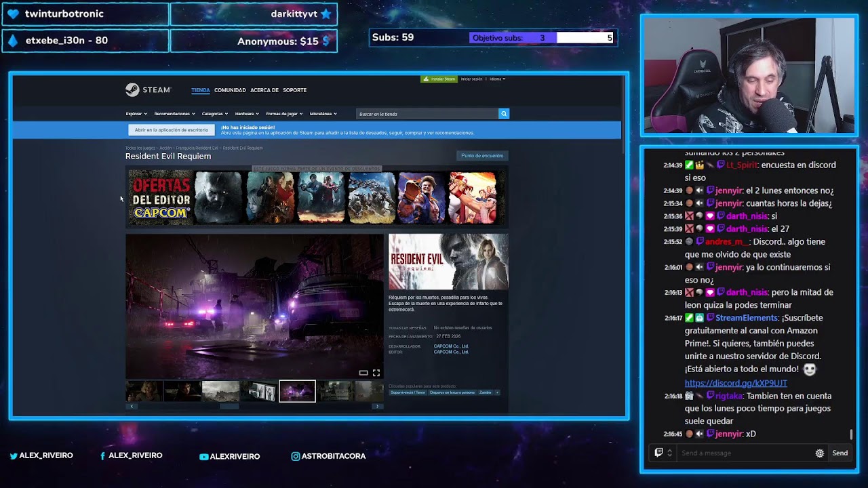Click the dollar icon beside Anonymous: $15
Viewport: 868px width, 488px height.
tap(326, 41)
